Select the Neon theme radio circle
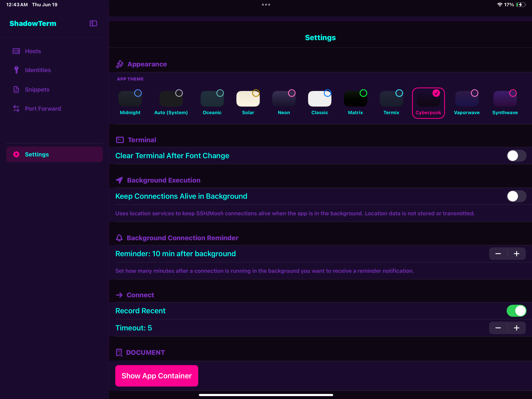Screen dimensions: 532x399 tap(292, 93)
